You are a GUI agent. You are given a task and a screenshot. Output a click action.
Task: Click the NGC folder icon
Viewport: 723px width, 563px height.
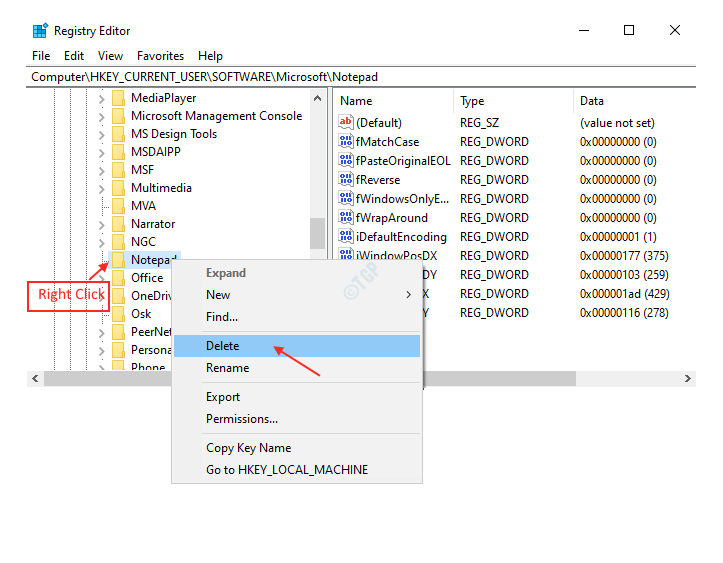[x=119, y=242]
